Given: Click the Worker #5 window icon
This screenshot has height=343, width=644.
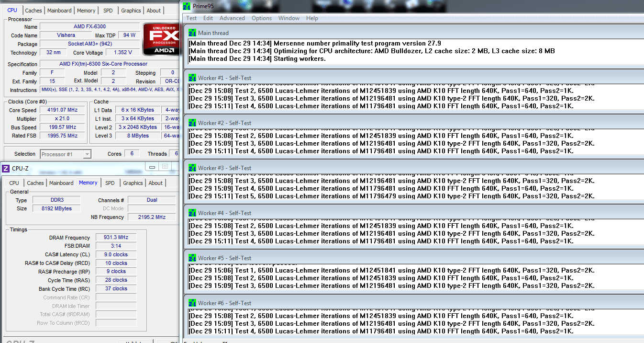Looking at the screenshot, I should pos(192,258).
